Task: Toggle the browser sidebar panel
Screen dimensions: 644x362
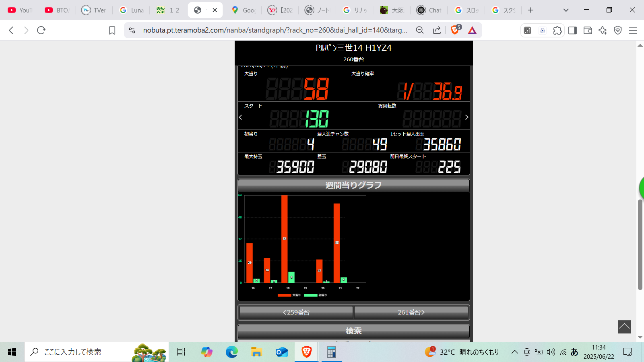Action: pyautogui.click(x=572, y=30)
